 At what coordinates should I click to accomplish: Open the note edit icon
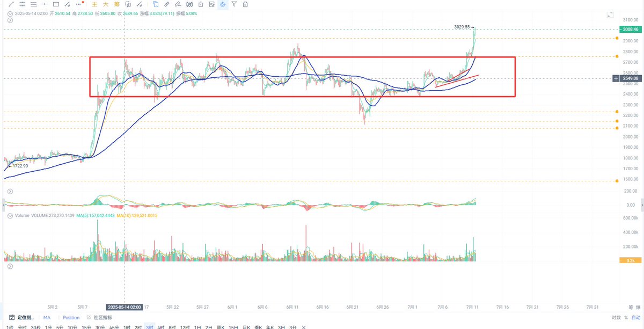click(x=212, y=4)
